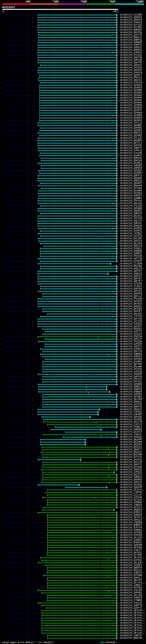The width and height of the screenshot is (146, 644).
Task: Select hit label UniRef100_C7HWM8
Action: coord(131,600)
